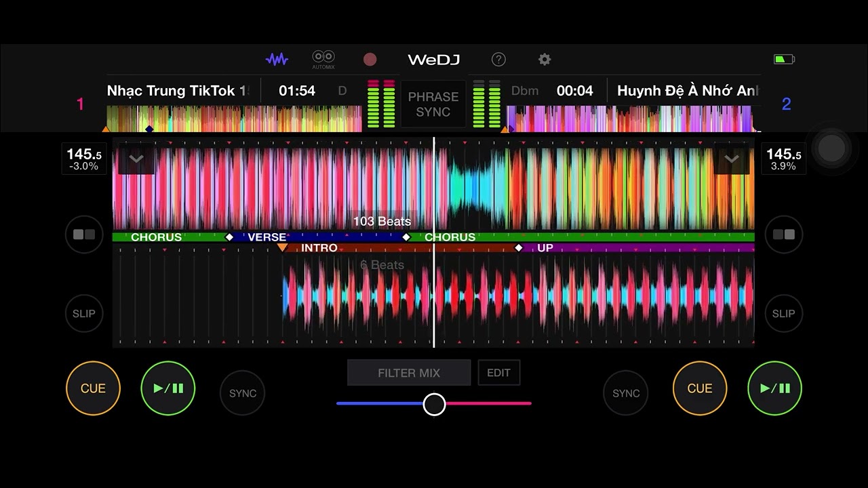The width and height of the screenshot is (868, 488).
Task: Select the track title 'Nhạc Trung TikTok'
Action: [178, 91]
